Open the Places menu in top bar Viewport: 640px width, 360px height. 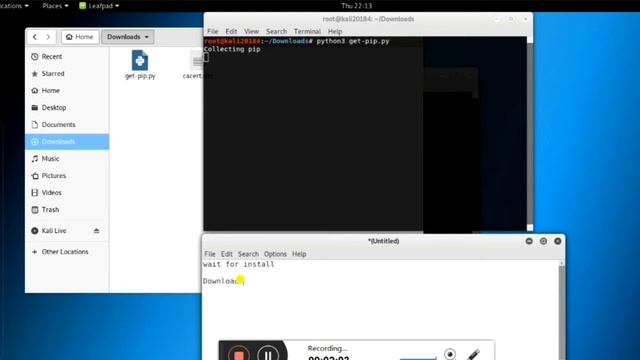click(x=55, y=6)
